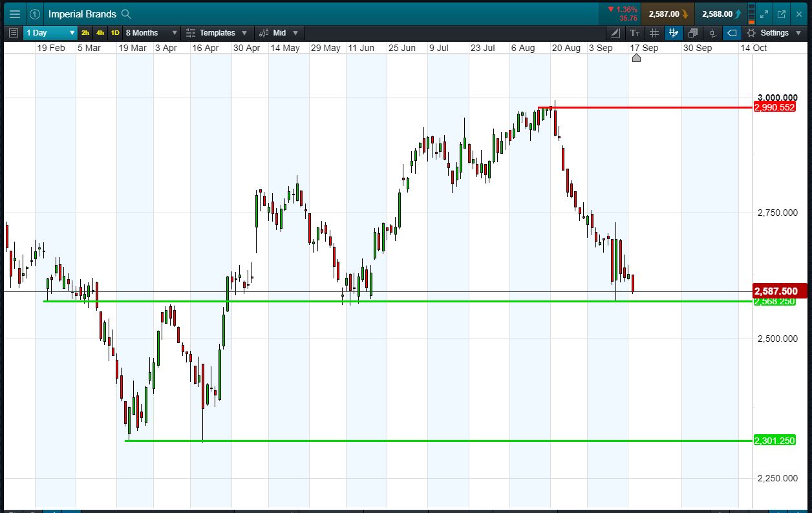Expand the Mid price type dropdown
Screen dimensions: 812x513
point(279,33)
